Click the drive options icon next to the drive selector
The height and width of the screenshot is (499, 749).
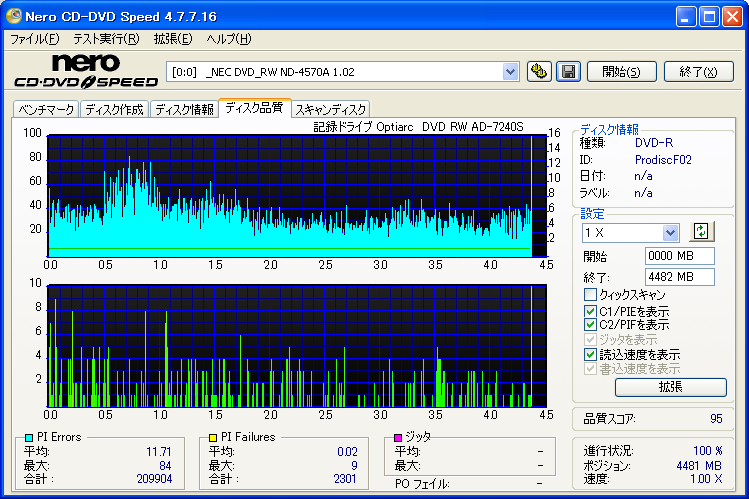point(539,72)
